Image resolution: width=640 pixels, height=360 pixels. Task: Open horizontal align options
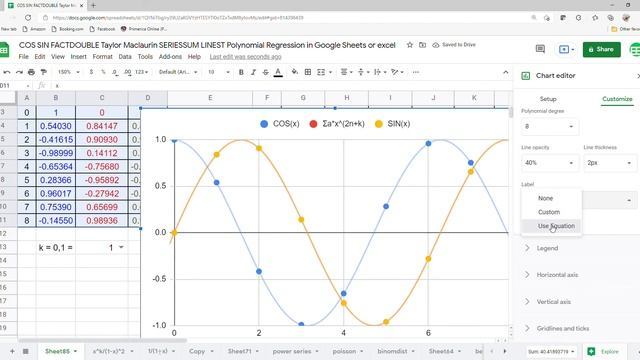coord(347,72)
